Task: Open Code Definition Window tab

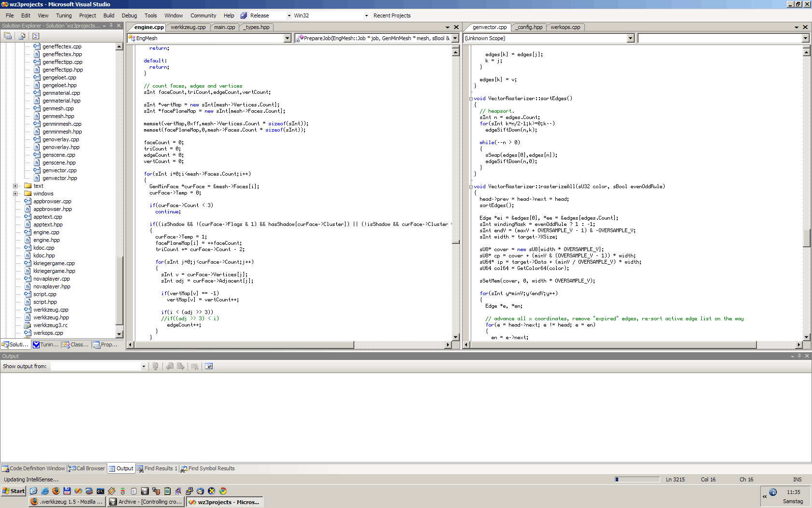Action: [x=33, y=468]
